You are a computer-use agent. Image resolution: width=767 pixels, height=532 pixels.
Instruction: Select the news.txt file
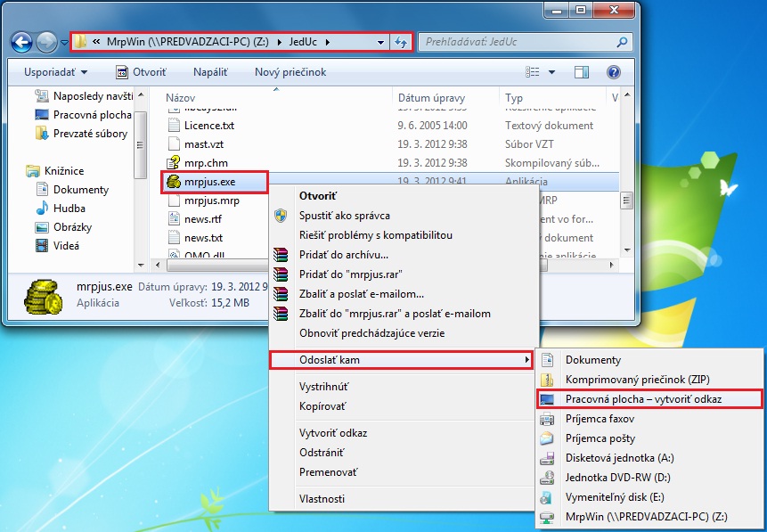point(195,238)
